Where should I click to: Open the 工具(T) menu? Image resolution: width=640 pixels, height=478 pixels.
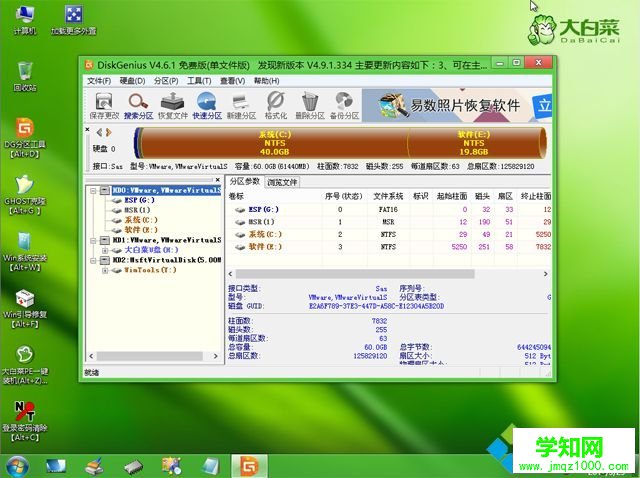(x=199, y=81)
